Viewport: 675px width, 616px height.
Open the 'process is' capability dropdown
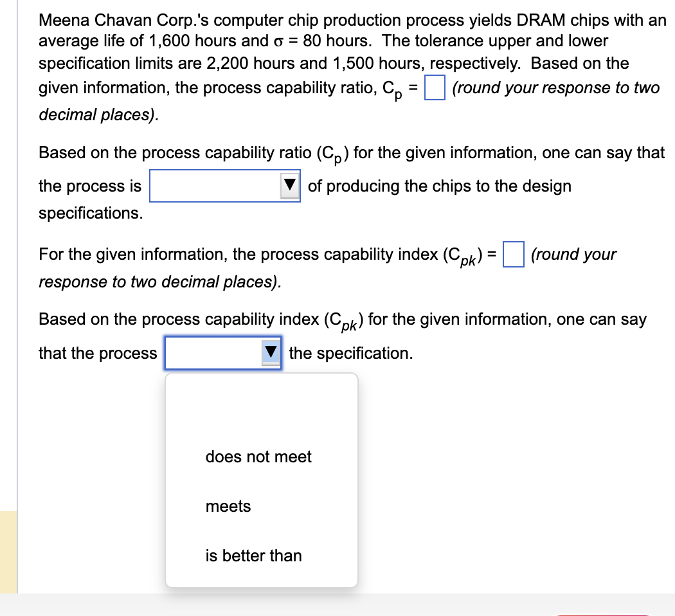click(225, 186)
